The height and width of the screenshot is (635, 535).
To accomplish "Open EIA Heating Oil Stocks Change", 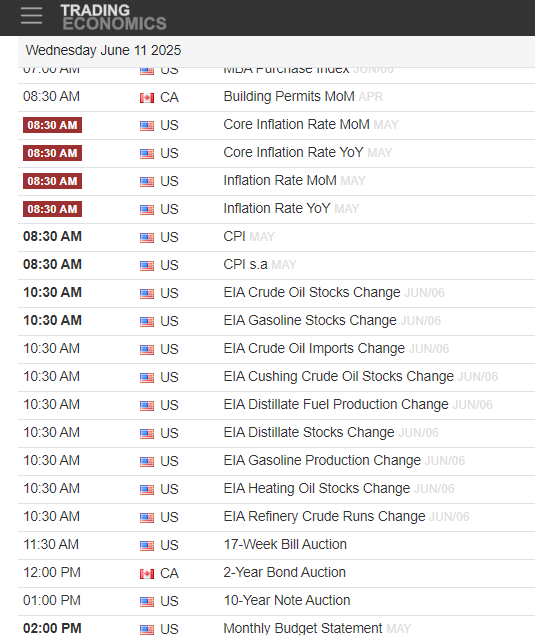I will pyautogui.click(x=317, y=488).
